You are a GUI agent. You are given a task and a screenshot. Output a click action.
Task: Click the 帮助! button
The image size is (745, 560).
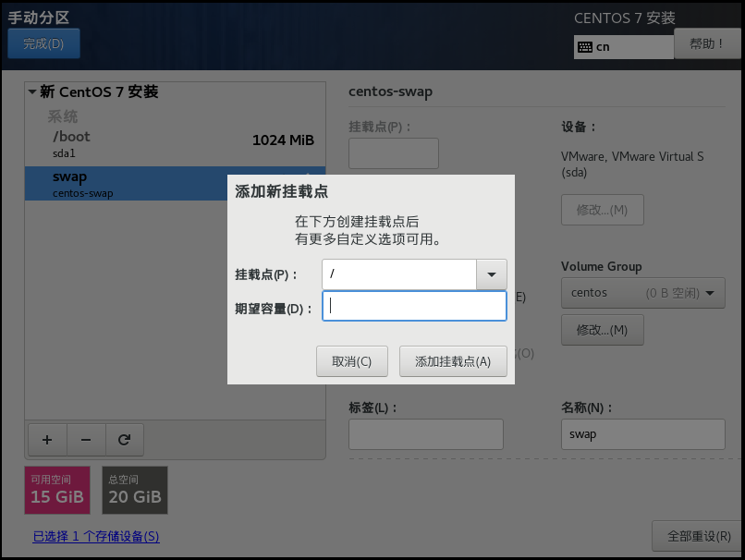click(706, 43)
